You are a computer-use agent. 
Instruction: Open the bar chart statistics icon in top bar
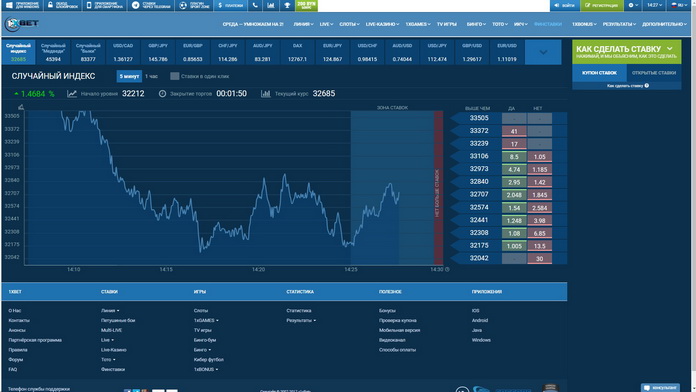(x=271, y=5)
